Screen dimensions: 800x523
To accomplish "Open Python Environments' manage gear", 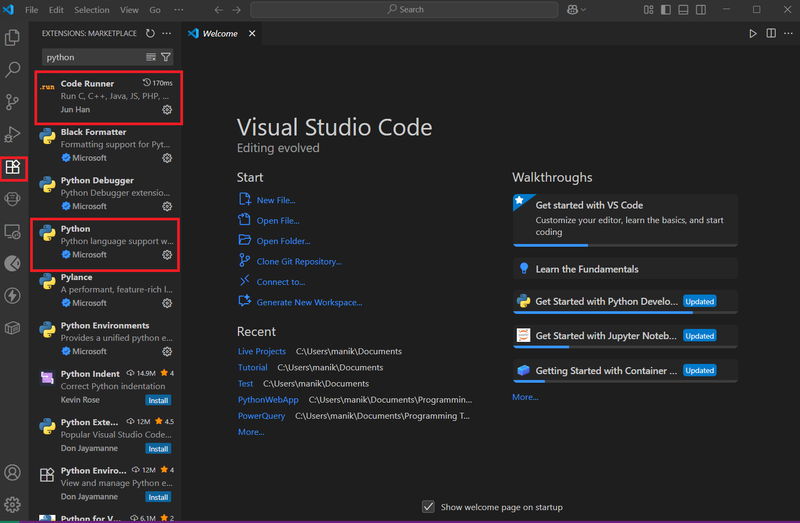I will point(167,352).
